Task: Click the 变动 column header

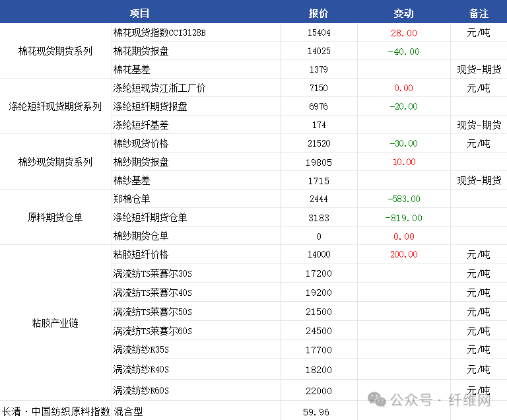Action: click(x=403, y=13)
